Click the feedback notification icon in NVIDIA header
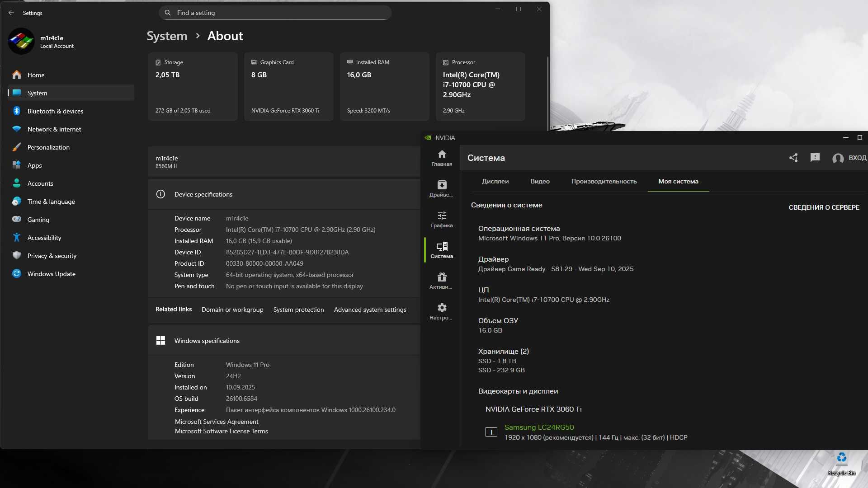The image size is (868, 488). coord(815,157)
